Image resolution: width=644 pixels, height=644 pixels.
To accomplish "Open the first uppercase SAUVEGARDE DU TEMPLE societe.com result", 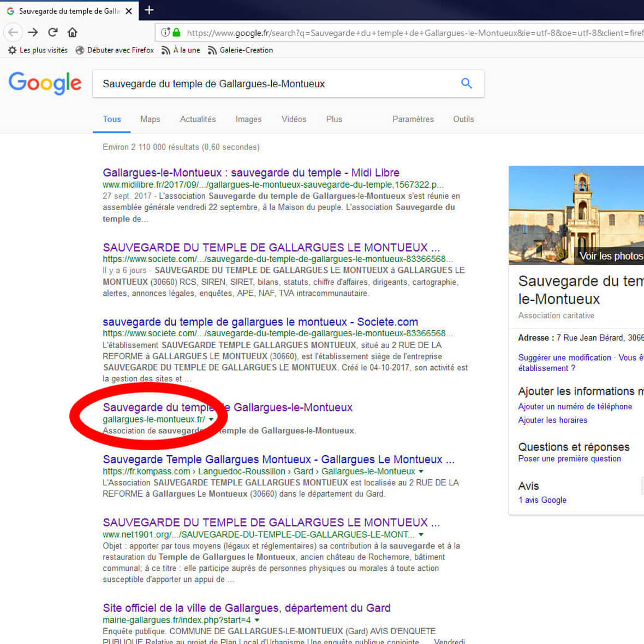I will tap(271, 247).
